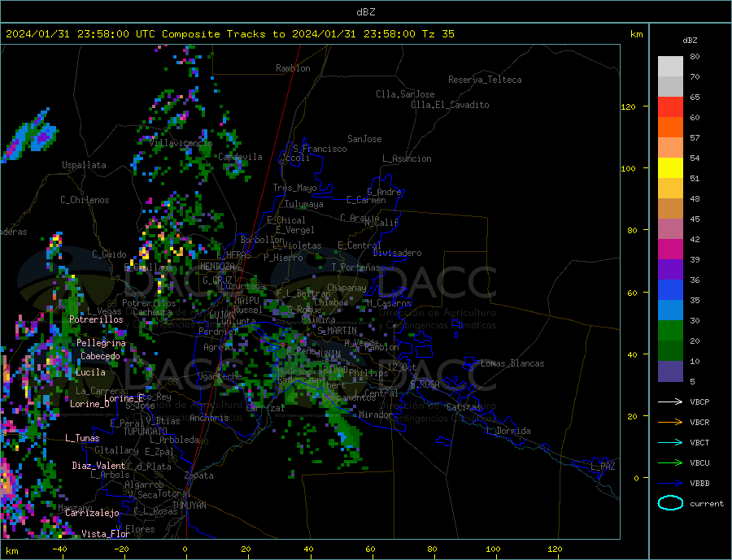Image resolution: width=732 pixels, height=560 pixels.
Task: Click the white 80 dBZ color swatch
Action: 670,67
